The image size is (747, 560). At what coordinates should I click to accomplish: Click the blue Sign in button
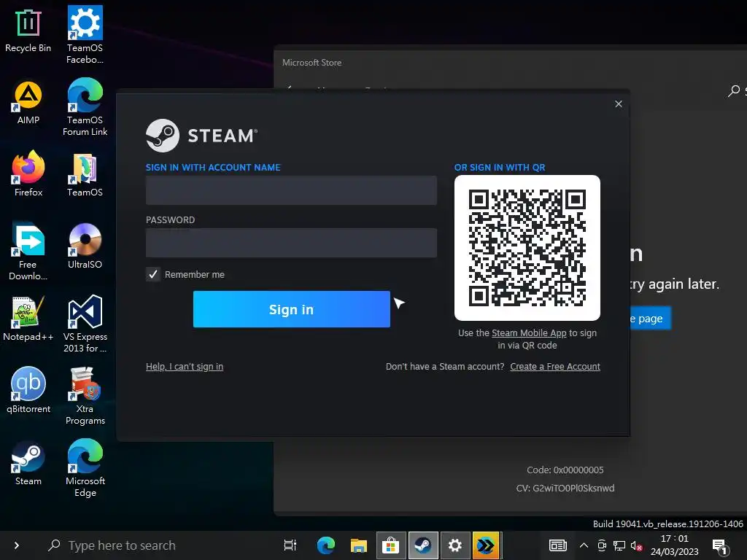tap(292, 309)
